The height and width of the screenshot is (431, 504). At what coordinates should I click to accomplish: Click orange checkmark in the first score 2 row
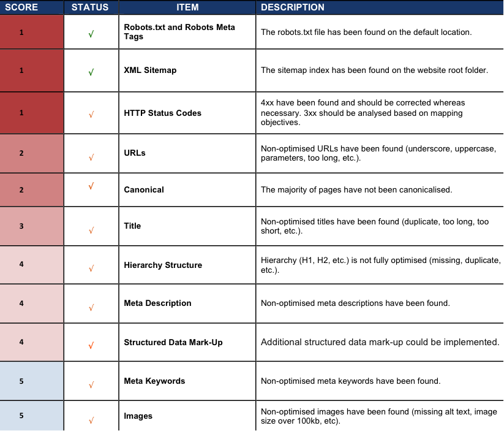91,157
